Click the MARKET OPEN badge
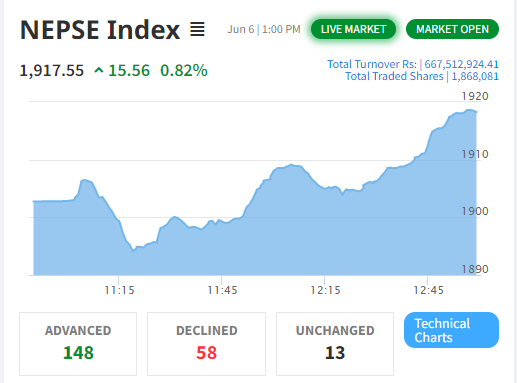517x383 pixels. 452,29
